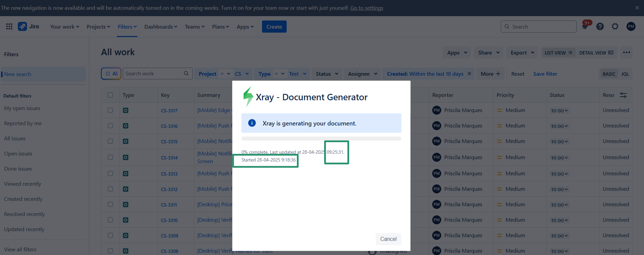Check the CS-3310 row checkbox

click(110, 220)
